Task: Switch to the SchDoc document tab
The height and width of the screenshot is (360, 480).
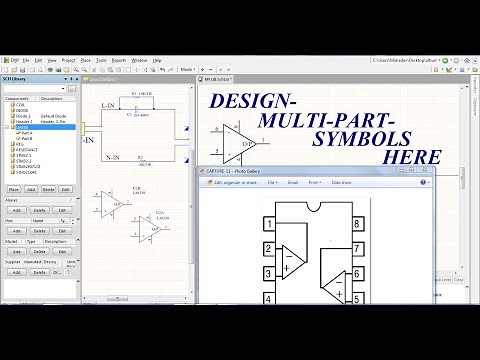Action: coord(101,79)
